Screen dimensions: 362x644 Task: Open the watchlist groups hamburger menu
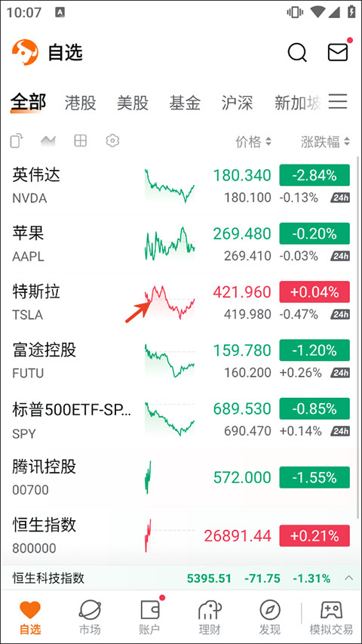click(x=338, y=101)
